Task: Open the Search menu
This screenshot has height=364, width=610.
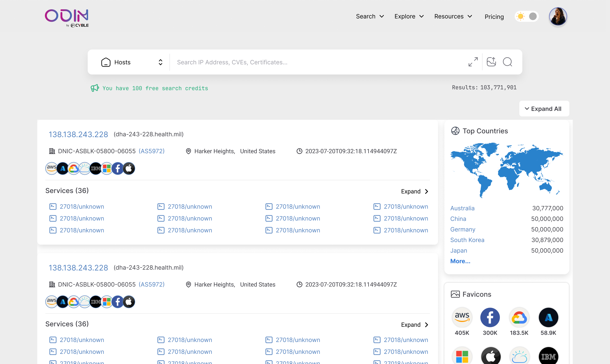Action: (370, 16)
